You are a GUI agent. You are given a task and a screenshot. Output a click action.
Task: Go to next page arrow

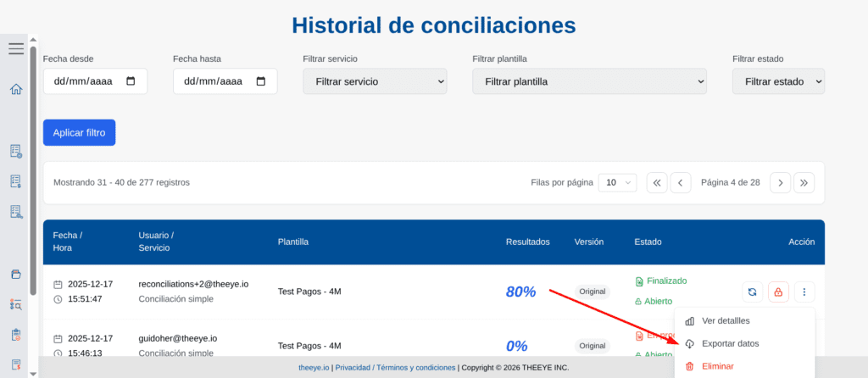pos(780,182)
